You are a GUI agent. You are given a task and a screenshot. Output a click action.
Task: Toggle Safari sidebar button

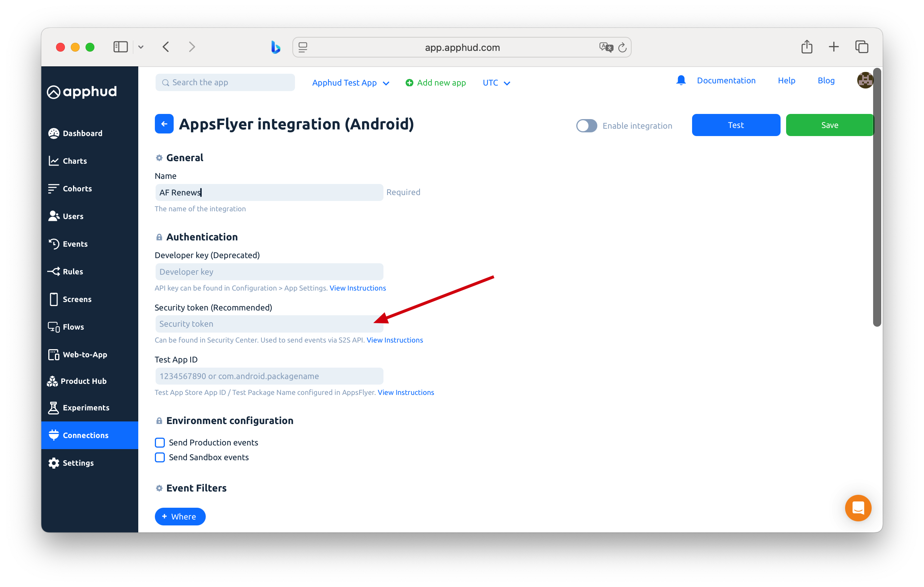[x=121, y=47]
